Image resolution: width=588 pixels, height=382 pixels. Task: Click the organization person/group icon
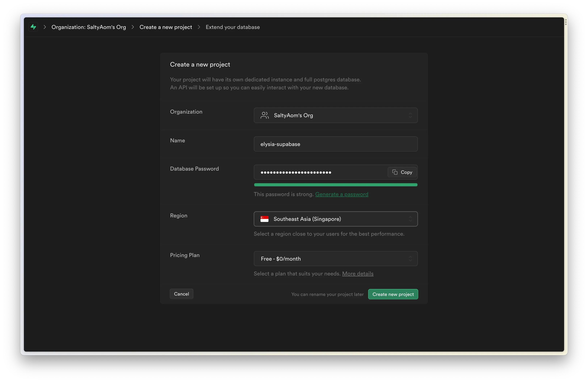pyautogui.click(x=265, y=115)
